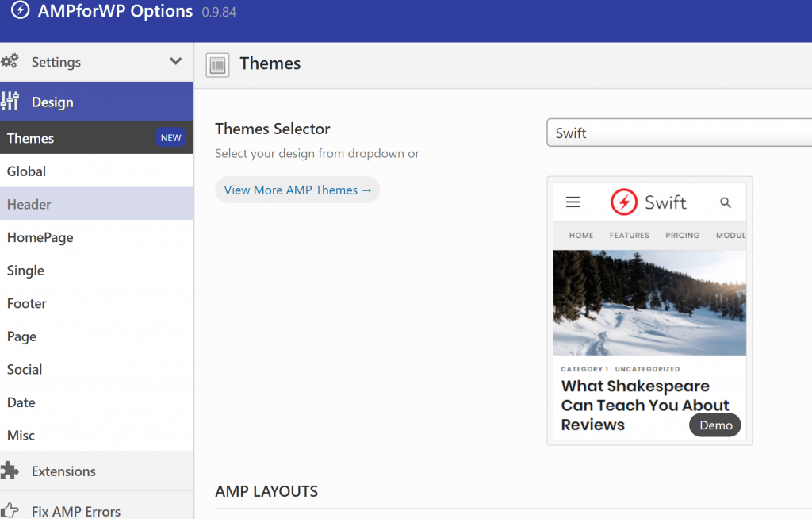Click the Themes panel header icon
The width and height of the screenshot is (812, 519).
point(217,65)
